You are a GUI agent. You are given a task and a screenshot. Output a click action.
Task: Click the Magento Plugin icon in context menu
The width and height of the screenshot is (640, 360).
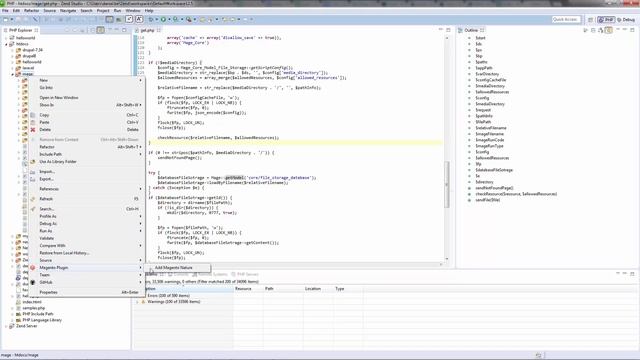[x=33, y=268]
